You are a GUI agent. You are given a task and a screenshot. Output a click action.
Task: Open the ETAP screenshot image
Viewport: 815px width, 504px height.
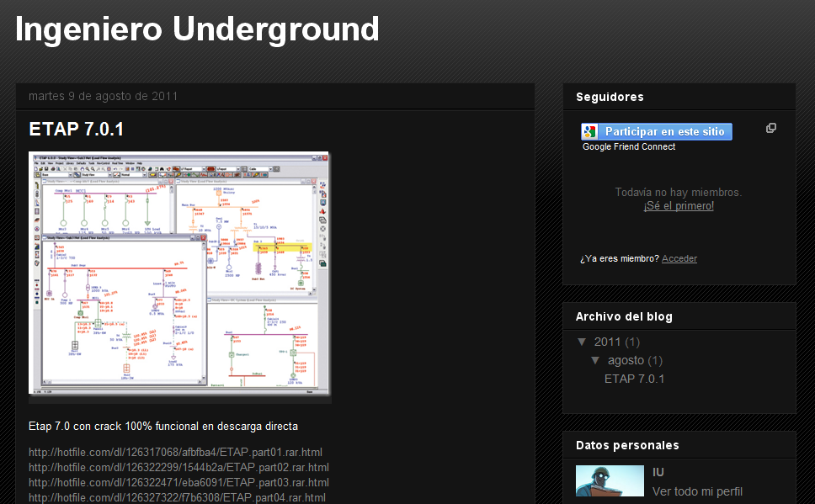[178, 273]
